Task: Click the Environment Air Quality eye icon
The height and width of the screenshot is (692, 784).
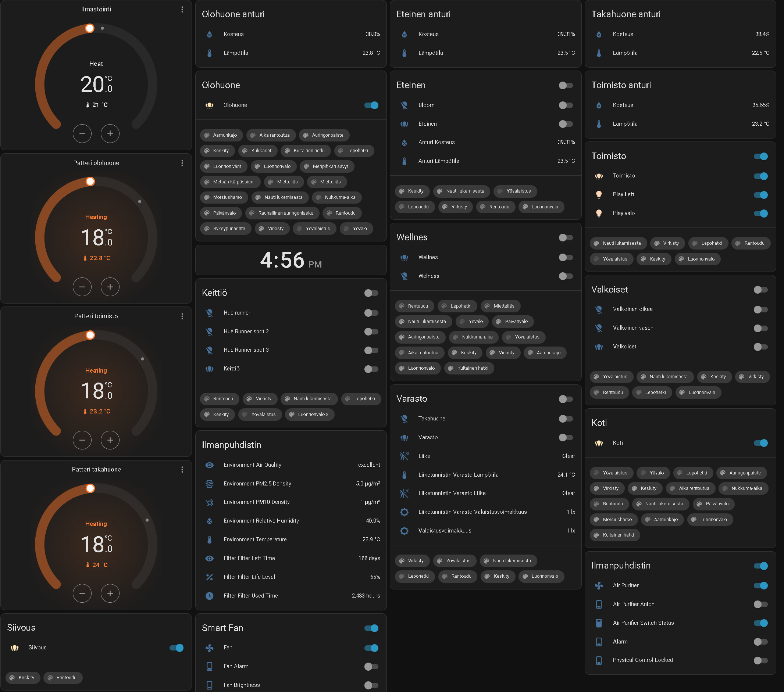Action: click(x=210, y=465)
